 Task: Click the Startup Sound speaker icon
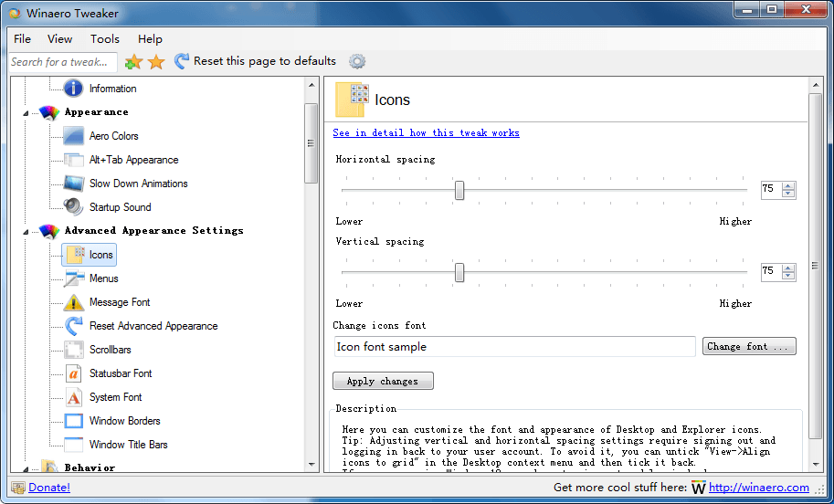pos(73,207)
